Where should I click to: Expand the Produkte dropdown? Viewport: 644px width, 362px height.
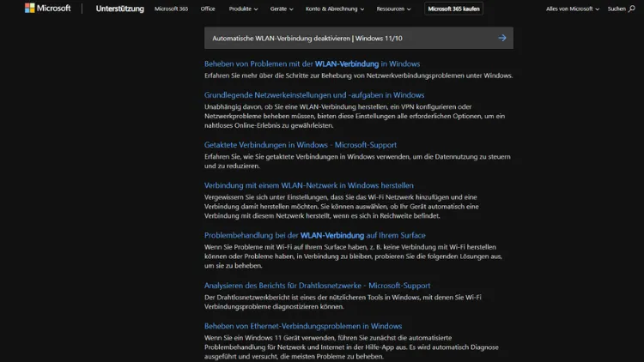coord(243,9)
